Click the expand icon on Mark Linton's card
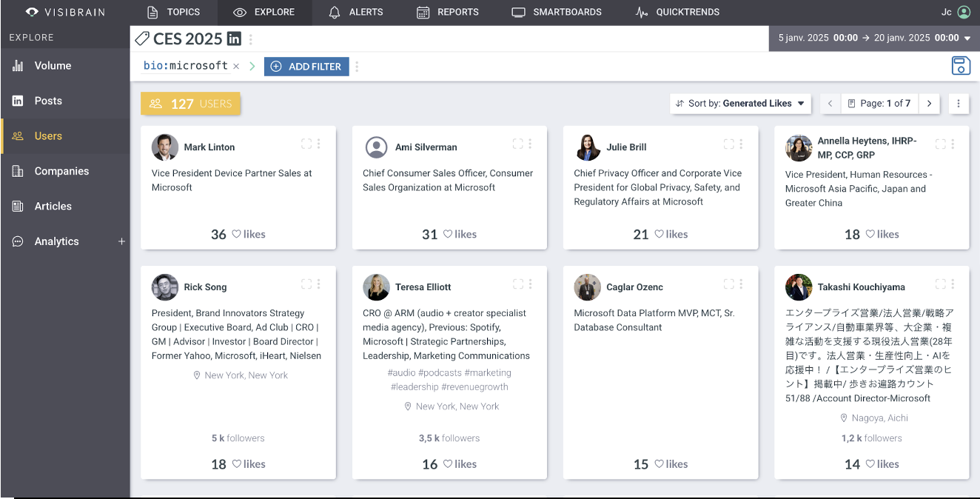 coord(306,144)
